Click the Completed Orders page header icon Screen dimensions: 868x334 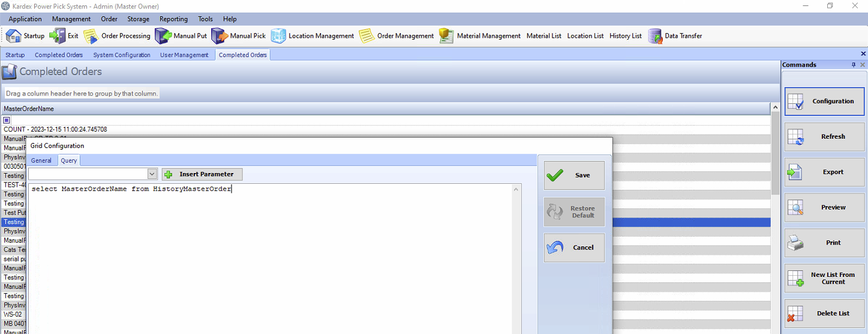(x=9, y=72)
